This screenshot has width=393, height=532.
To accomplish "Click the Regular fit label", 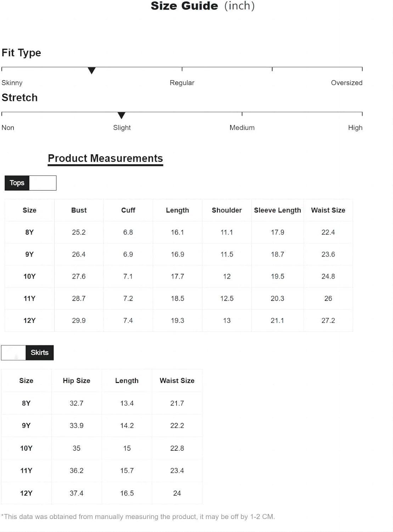I will tap(182, 83).
